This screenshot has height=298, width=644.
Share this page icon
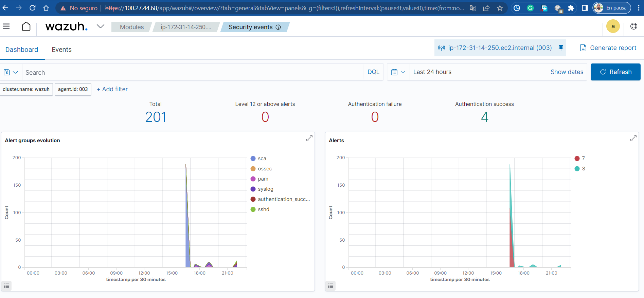pos(486,8)
